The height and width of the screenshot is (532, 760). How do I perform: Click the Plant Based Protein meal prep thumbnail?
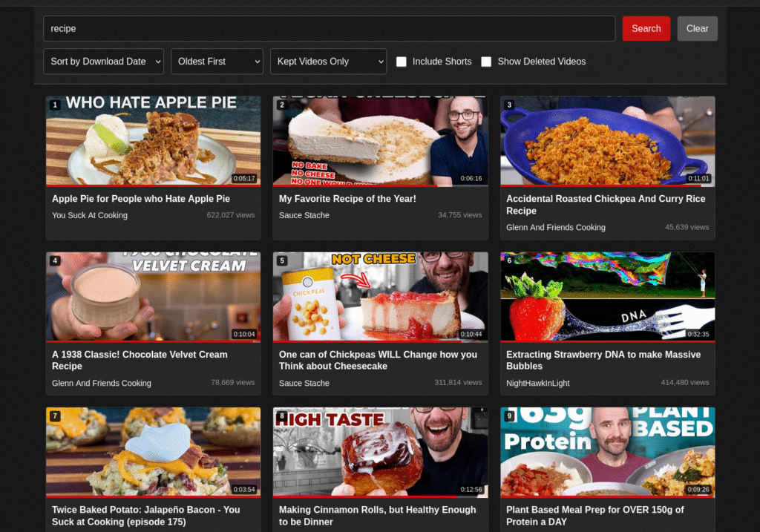pyautogui.click(x=607, y=451)
